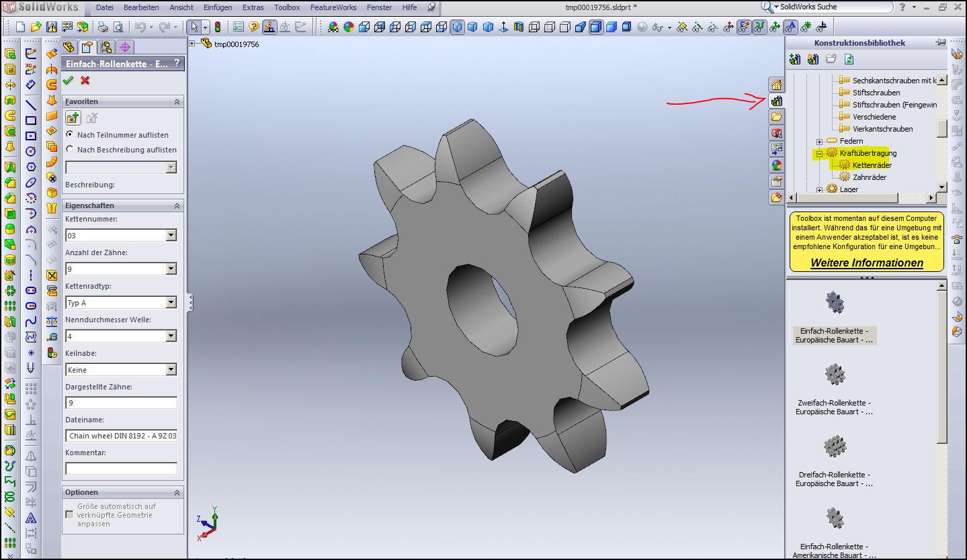Expand the Federn tree node
The width and height of the screenshot is (967, 560).
coord(819,141)
